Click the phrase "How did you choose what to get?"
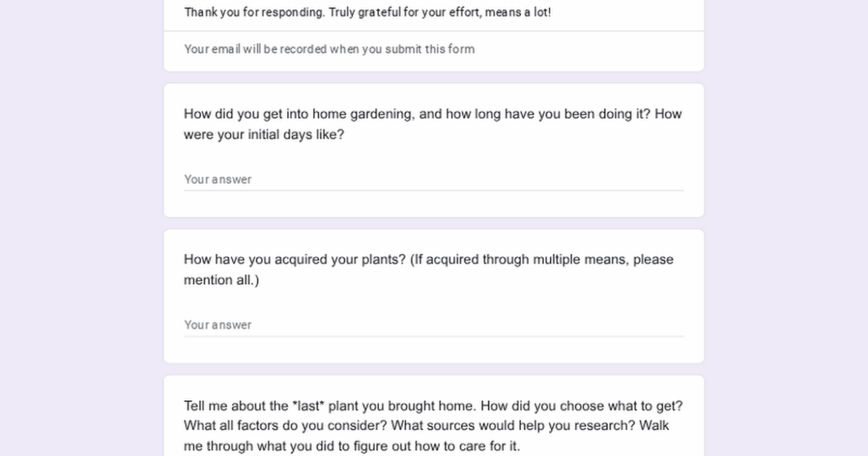The width and height of the screenshot is (868, 456). 582,406
